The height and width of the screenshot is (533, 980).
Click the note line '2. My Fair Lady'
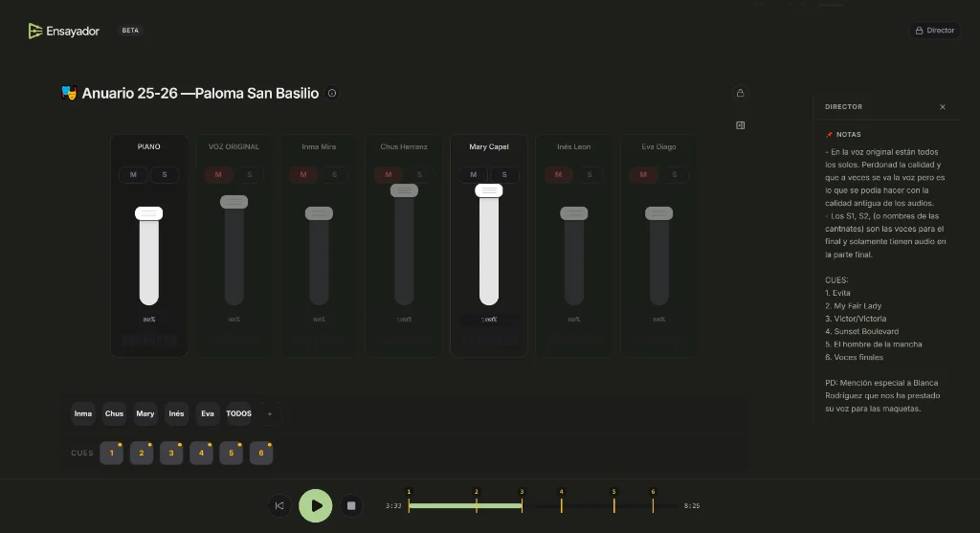click(853, 305)
